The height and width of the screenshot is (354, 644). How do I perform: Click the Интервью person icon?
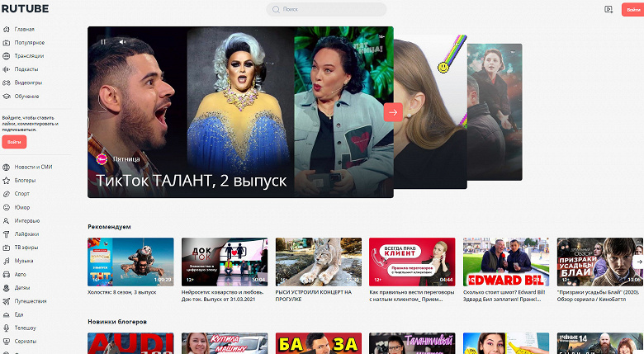[x=6, y=220]
